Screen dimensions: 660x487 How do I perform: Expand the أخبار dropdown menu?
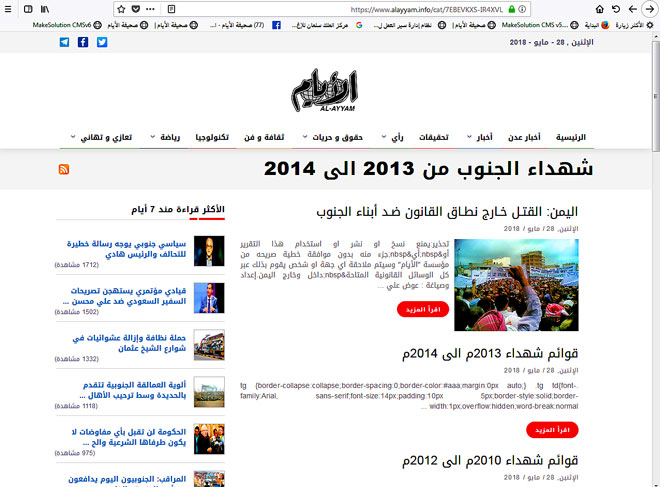(x=480, y=138)
